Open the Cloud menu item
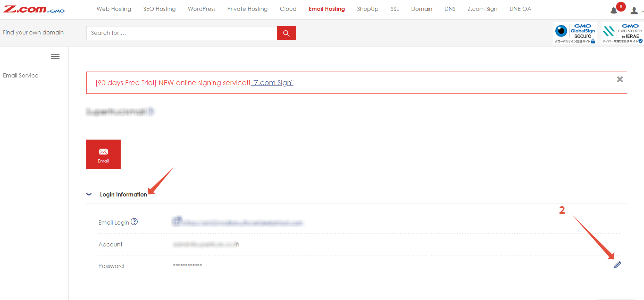This screenshot has width=644, height=300. tap(288, 9)
